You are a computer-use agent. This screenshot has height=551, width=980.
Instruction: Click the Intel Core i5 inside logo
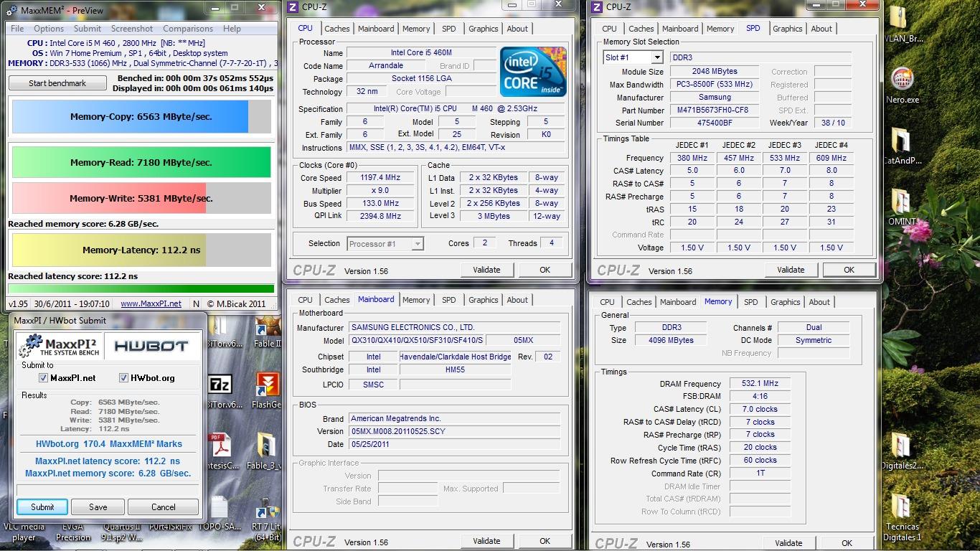(x=533, y=71)
